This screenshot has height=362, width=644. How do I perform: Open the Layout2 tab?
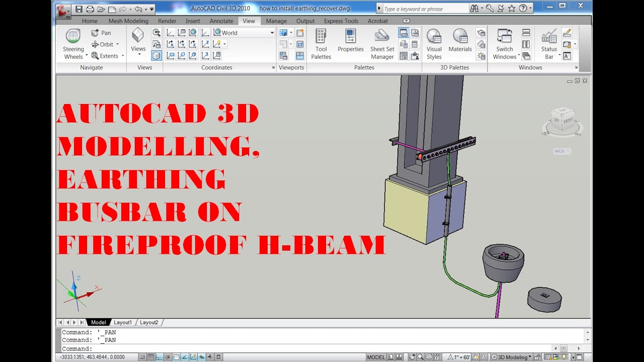149,322
